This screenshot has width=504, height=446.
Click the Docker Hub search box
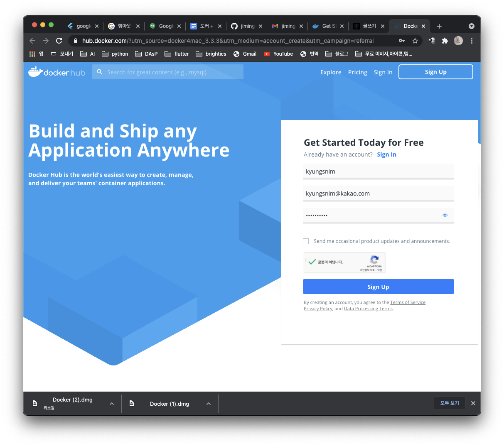point(168,72)
